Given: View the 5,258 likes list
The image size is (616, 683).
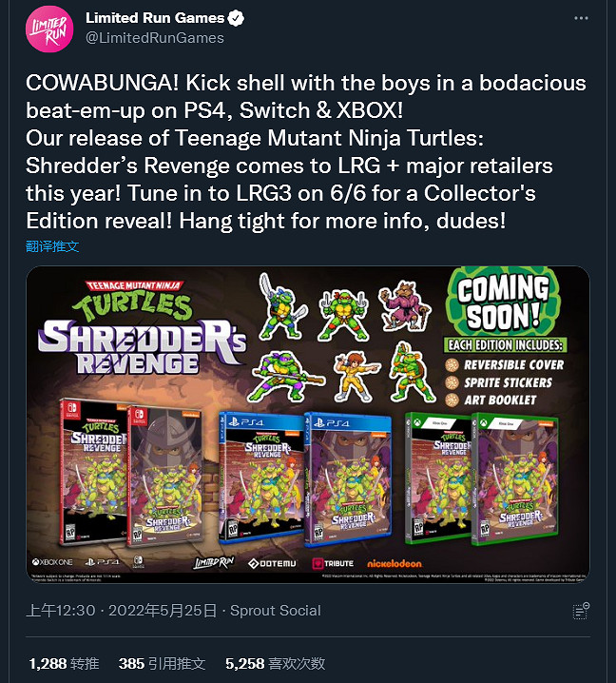Looking at the screenshot, I should (275, 664).
